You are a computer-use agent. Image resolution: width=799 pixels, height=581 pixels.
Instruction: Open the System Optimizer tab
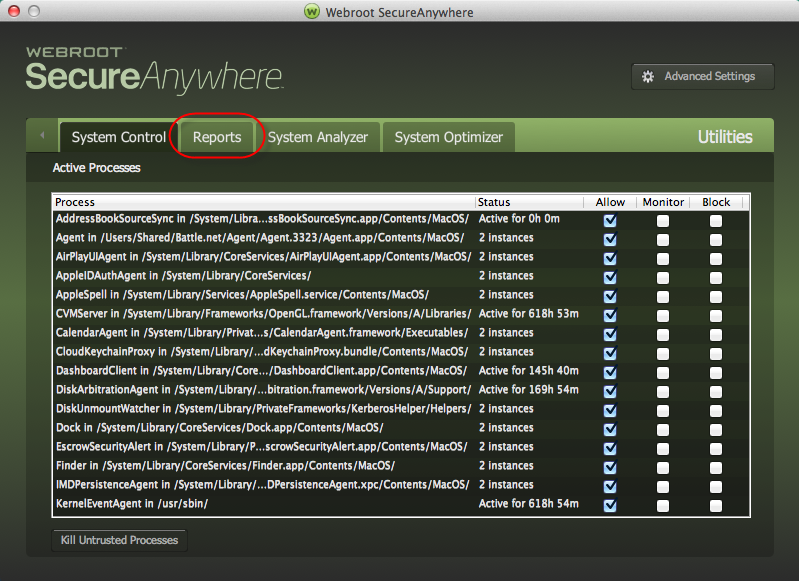pos(448,137)
